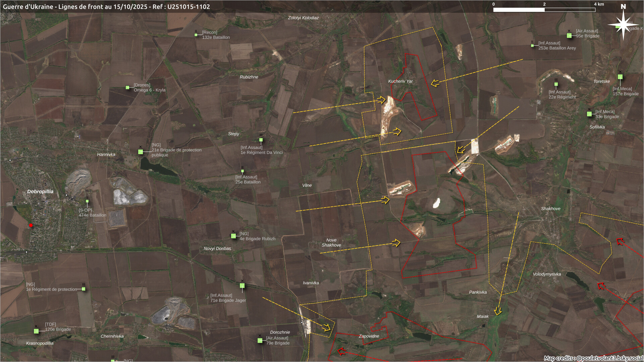644x362 pixels.
Task: Click the 95e Brigade Air Assault marker
Action: [x=569, y=36]
